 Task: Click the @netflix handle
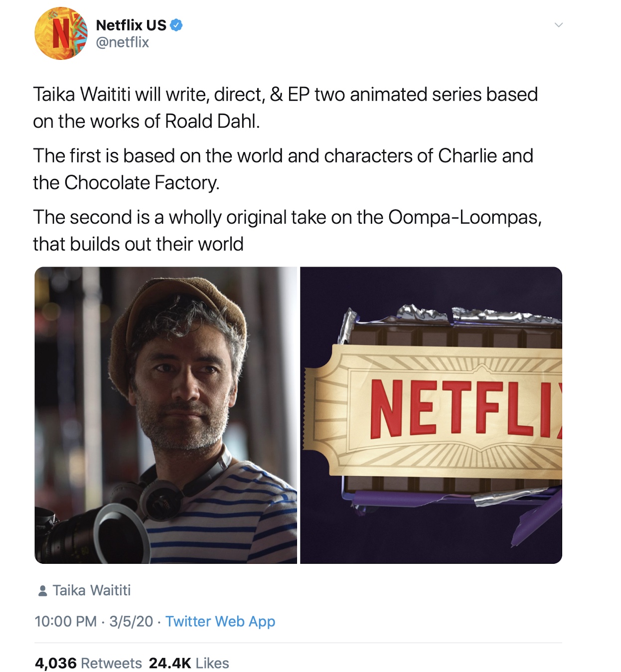pos(123,42)
